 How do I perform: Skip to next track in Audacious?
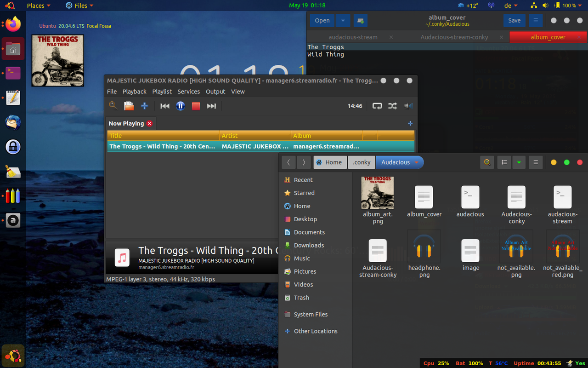(211, 106)
